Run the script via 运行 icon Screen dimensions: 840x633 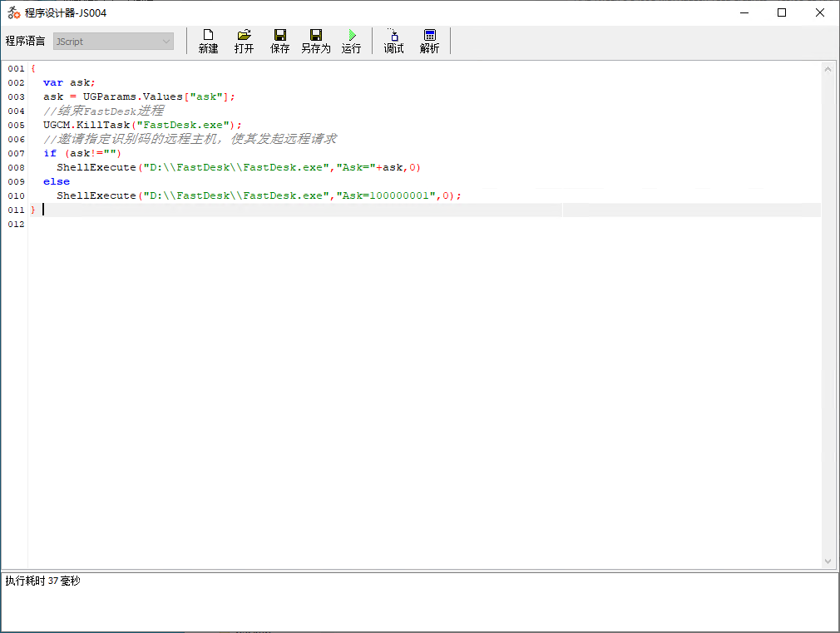352,42
